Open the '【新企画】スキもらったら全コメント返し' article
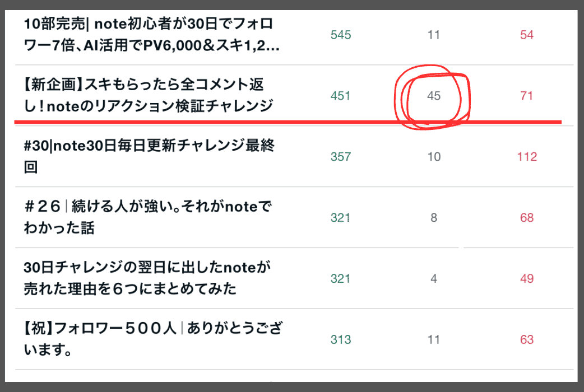 point(148,95)
